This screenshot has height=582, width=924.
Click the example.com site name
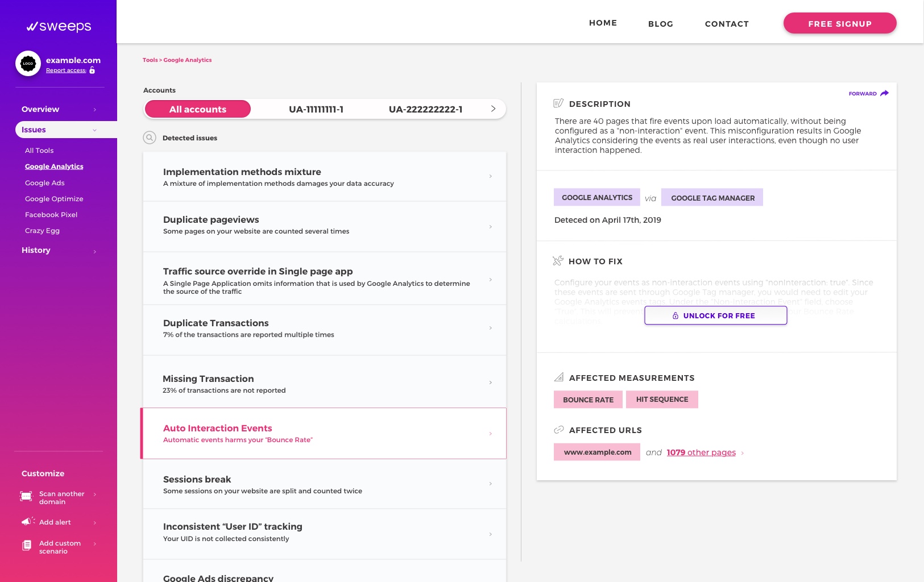point(73,60)
